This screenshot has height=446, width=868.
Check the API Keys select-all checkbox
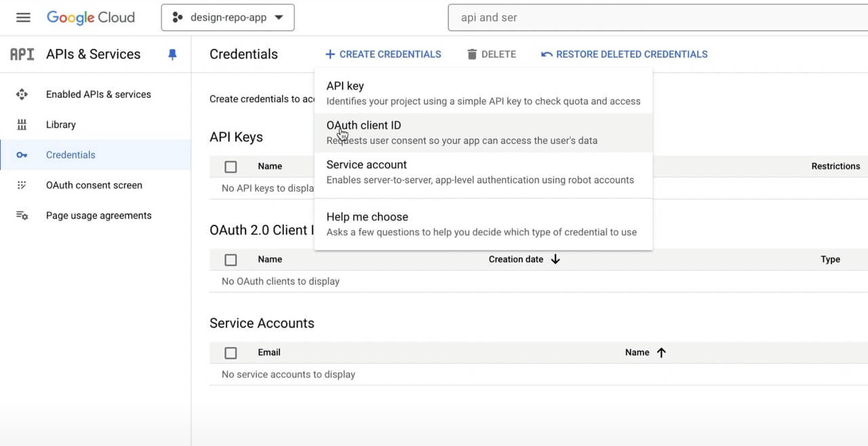[x=231, y=166]
